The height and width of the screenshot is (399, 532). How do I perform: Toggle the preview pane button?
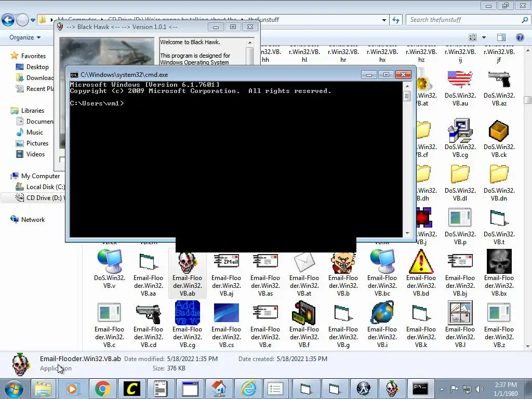501,37
